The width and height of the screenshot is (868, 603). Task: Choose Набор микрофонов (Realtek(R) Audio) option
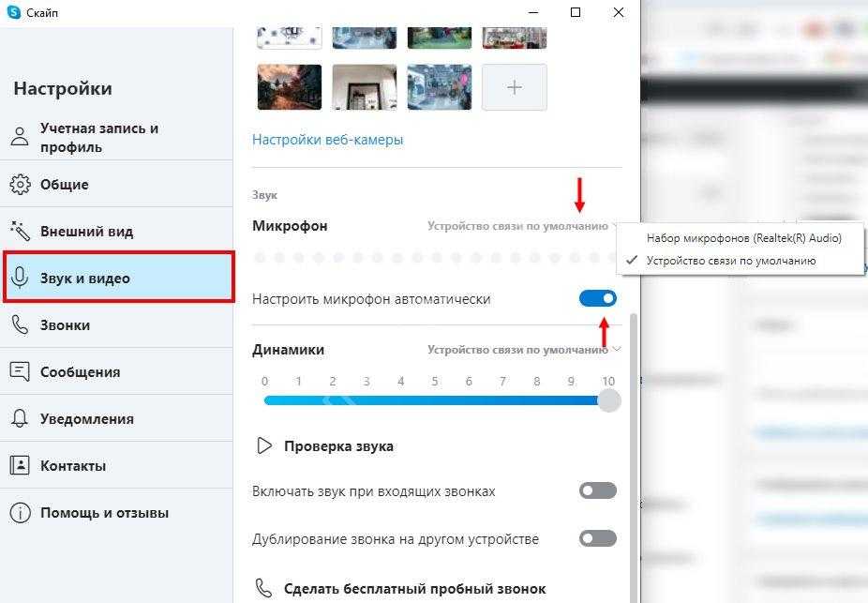click(x=743, y=238)
